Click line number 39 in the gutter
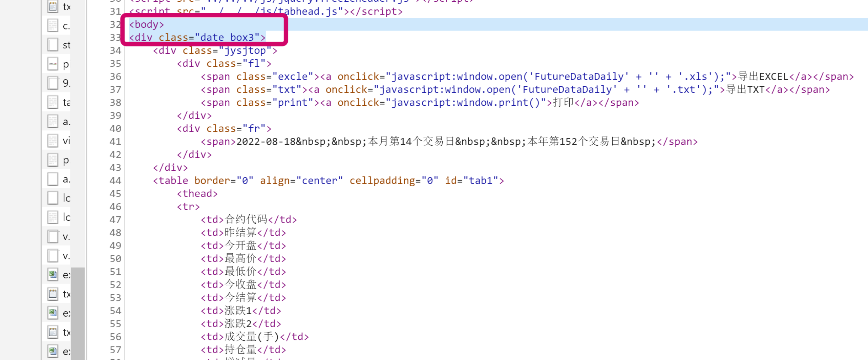 [115, 116]
